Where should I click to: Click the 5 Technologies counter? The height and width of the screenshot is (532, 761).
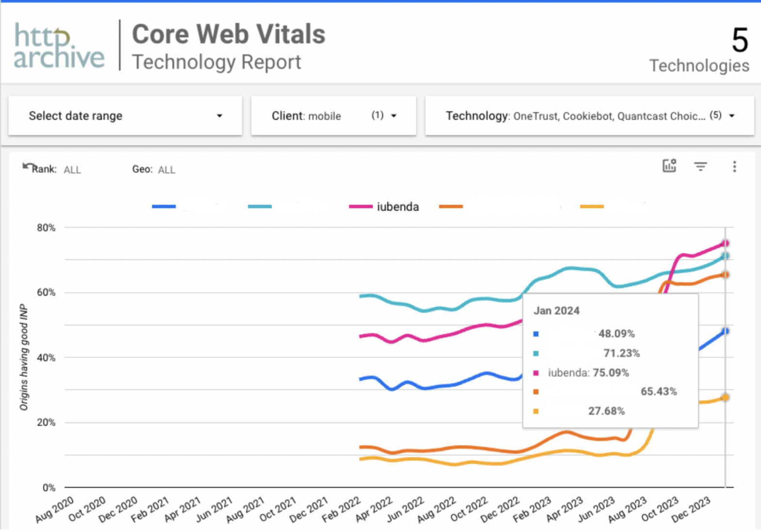pyautogui.click(x=699, y=49)
